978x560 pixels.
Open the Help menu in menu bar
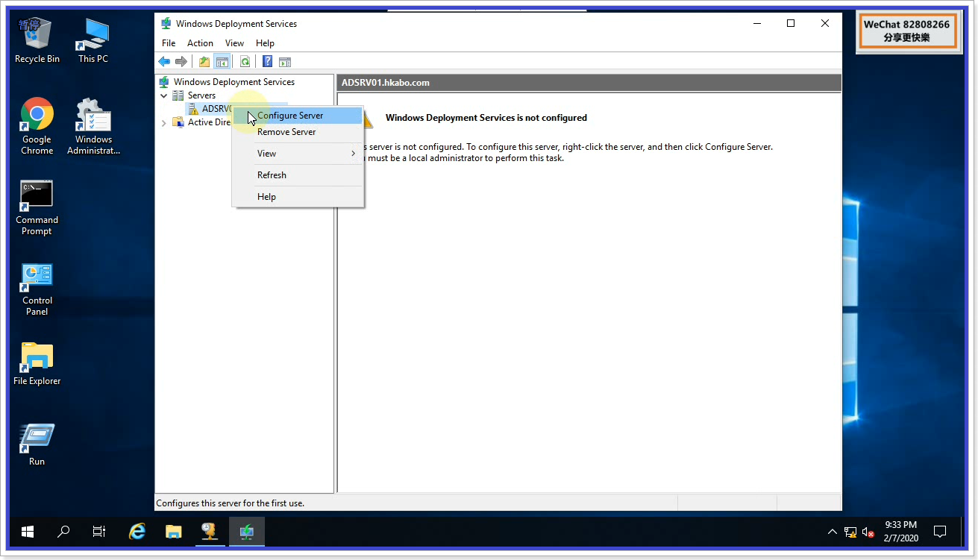265,43
